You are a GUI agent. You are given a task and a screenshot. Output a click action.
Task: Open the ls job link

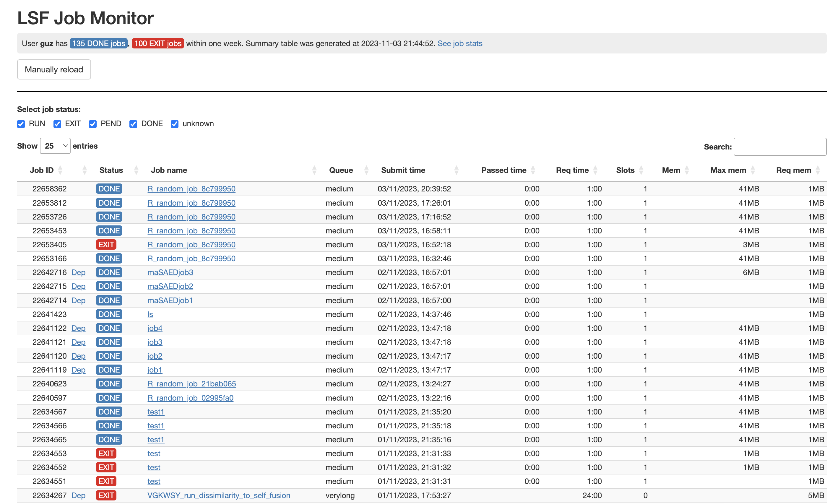(150, 315)
